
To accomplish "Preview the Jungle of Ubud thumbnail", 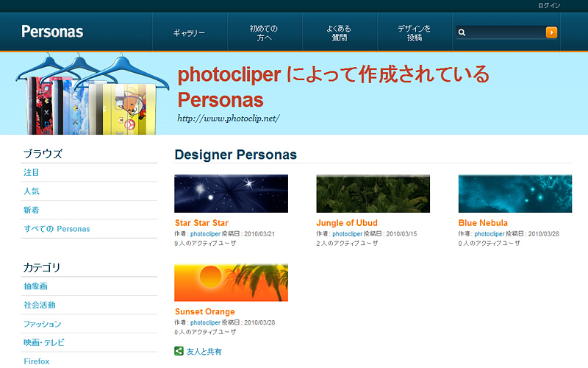I will (373, 194).
